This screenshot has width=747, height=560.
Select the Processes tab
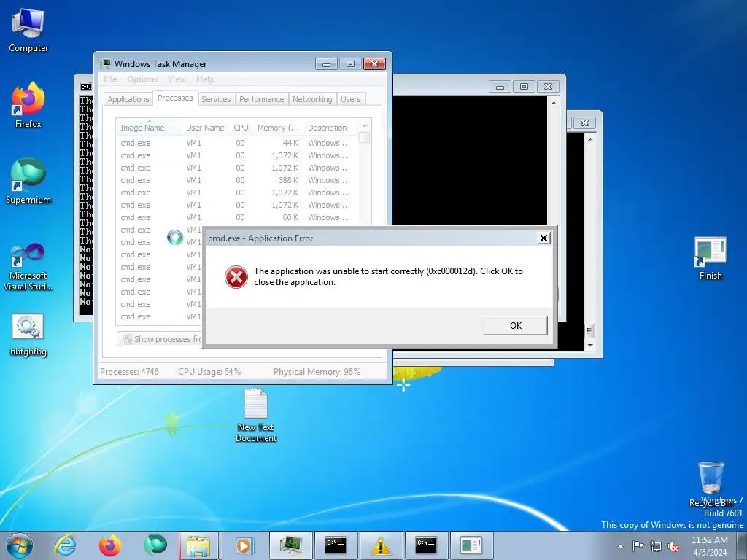[x=175, y=98]
